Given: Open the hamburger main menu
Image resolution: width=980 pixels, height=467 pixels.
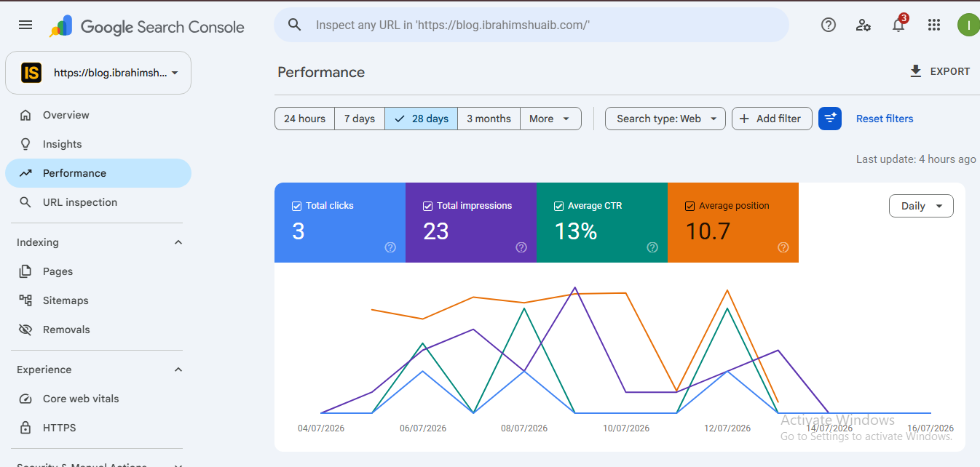Looking at the screenshot, I should (25, 25).
